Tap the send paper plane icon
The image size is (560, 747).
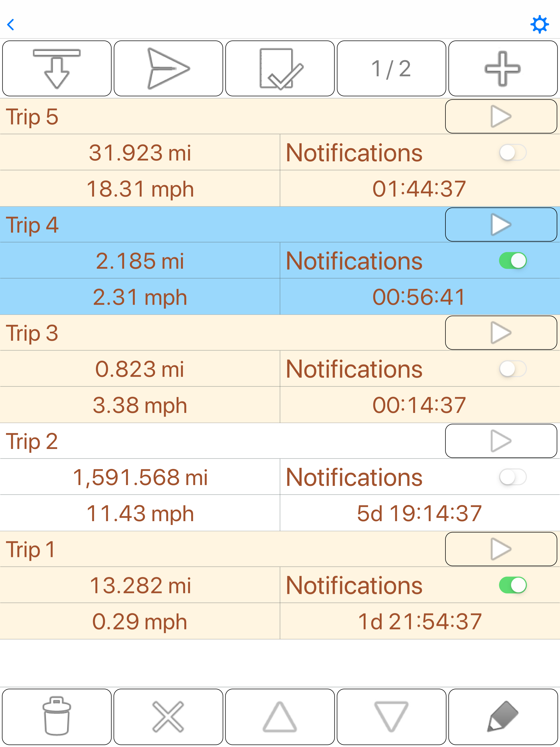[168, 69]
